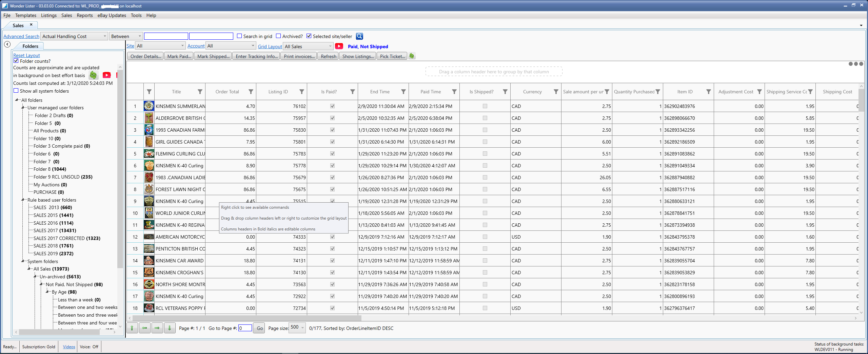The image size is (868, 354).
Task: Open filter for the Item ID column
Action: [x=709, y=92]
